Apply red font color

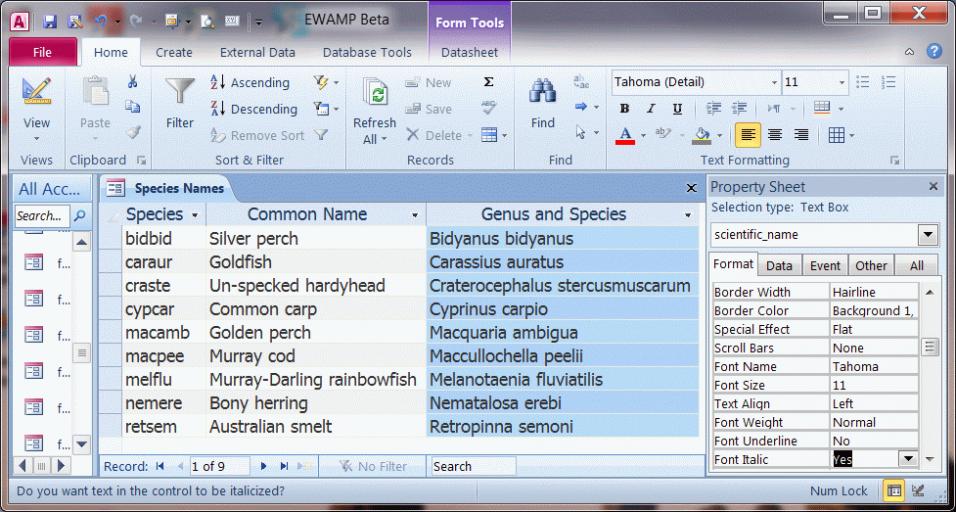click(x=625, y=135)
